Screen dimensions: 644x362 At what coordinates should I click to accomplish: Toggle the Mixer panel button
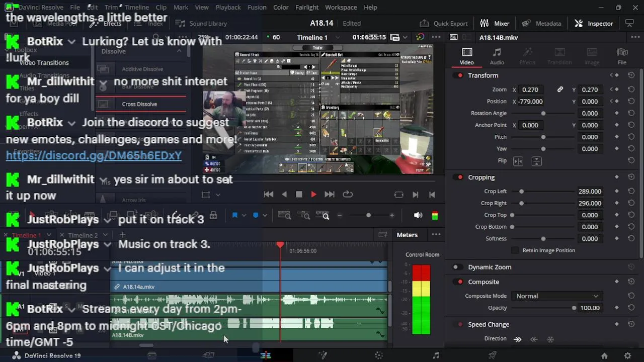click(495, 23)
